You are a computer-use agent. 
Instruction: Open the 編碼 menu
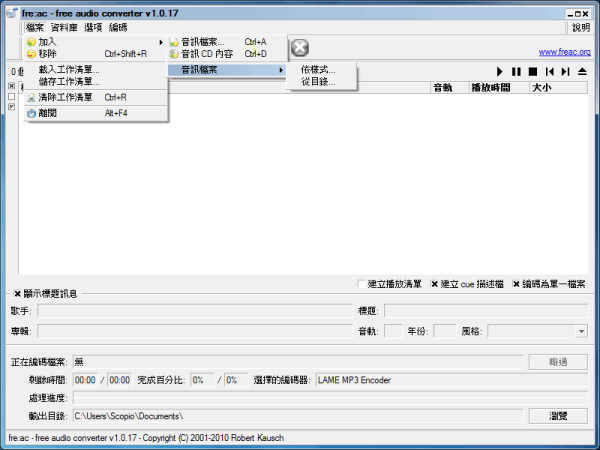pyautogui.click(x=118, y=28)
